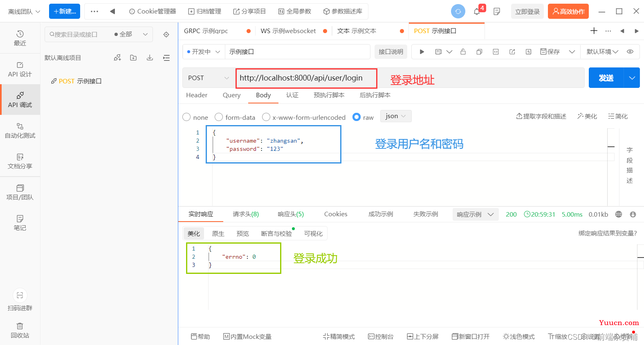Open the notification bell

pos(477,11)
